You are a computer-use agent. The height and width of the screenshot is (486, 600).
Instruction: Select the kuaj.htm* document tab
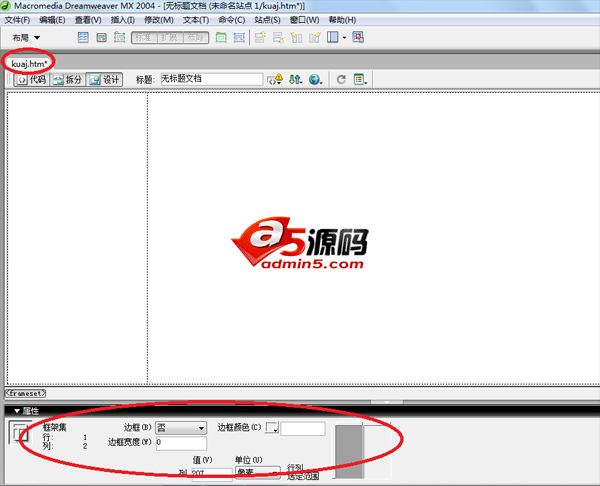[29, 64]
